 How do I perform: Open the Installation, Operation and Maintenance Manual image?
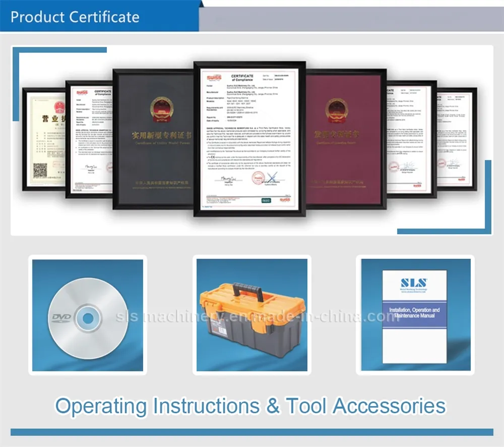coord(414,315)
